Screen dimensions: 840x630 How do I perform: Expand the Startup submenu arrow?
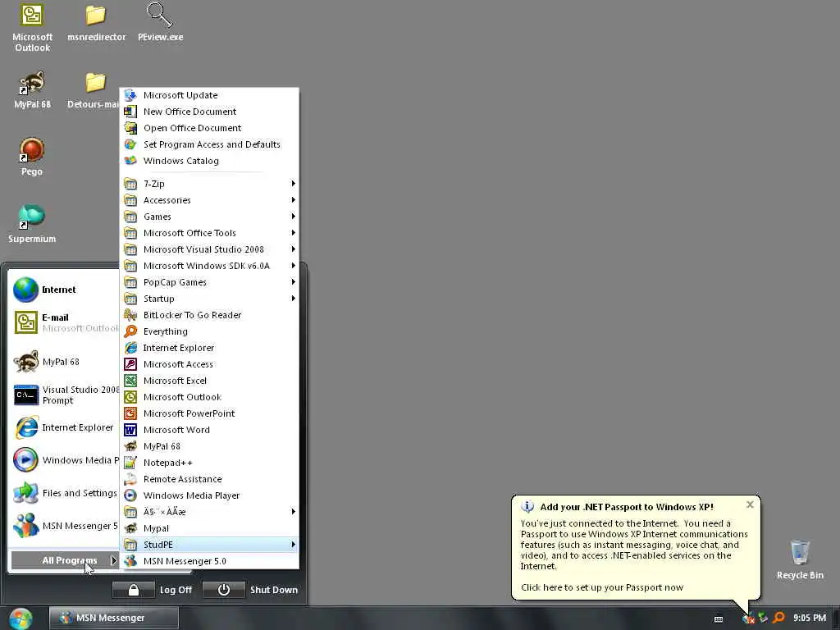293,299
